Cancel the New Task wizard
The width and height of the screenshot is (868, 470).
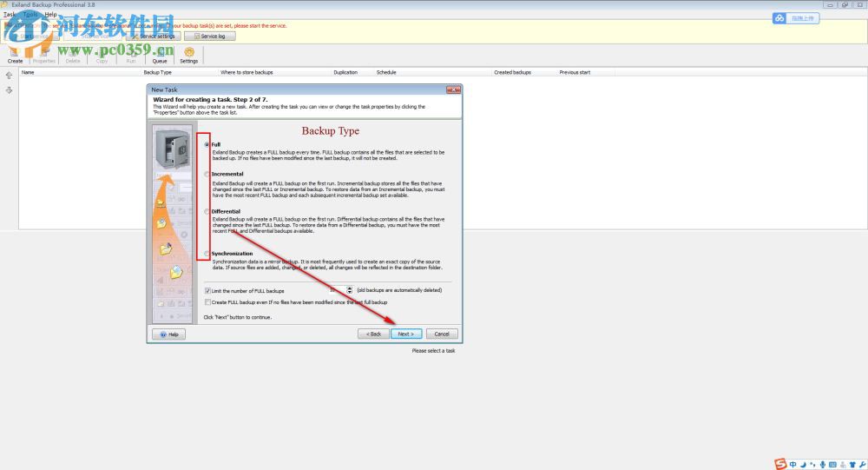point(442,334)
